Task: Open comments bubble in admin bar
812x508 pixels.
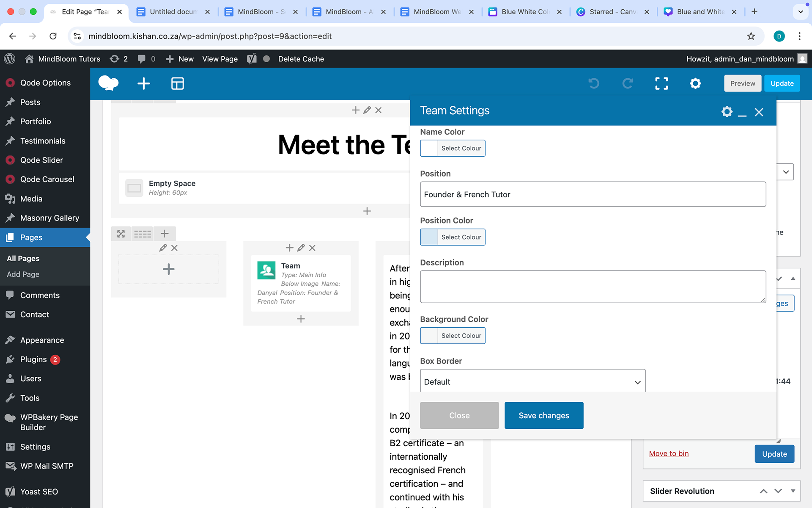Action: pyautogui.click(x=146, y=59)
